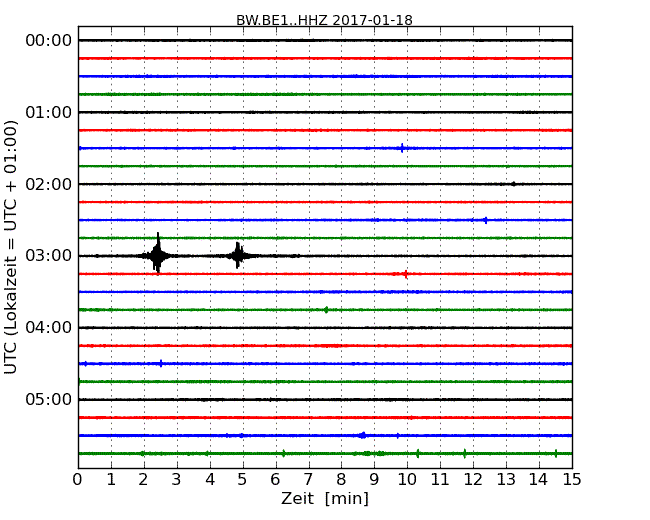Click the x-axis tick label 12
This screenshot has width=650, height=520.
(x=473, y=480)
